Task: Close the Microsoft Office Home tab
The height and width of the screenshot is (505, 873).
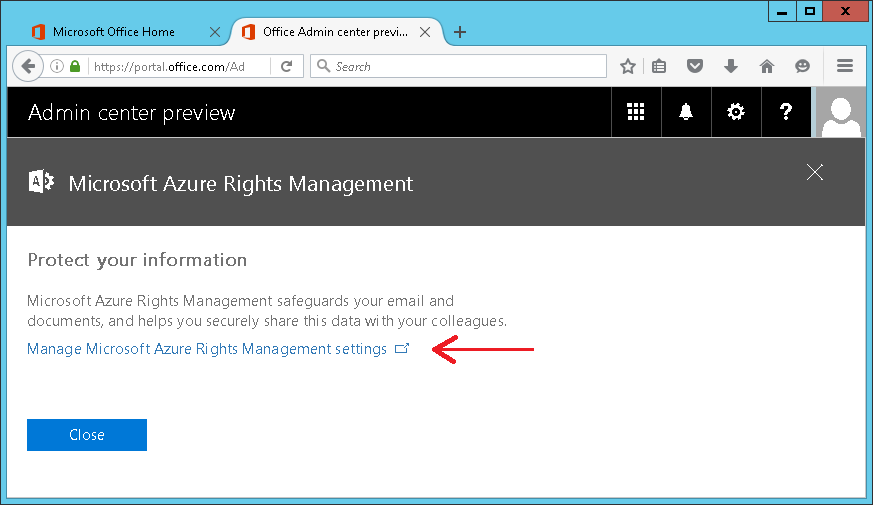Action: pyautogui.click(x=215, y=32)
